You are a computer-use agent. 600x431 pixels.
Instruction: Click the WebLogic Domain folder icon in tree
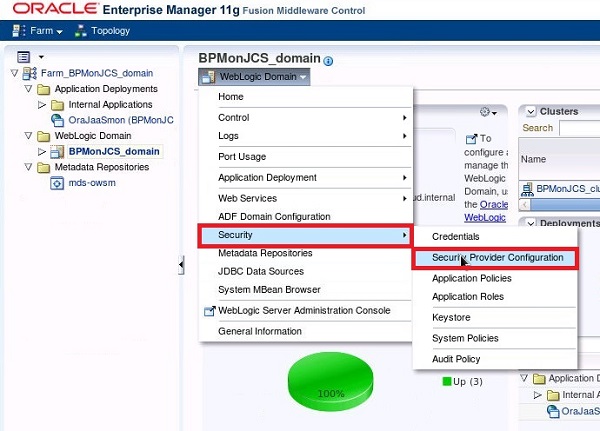pos(44,136)
